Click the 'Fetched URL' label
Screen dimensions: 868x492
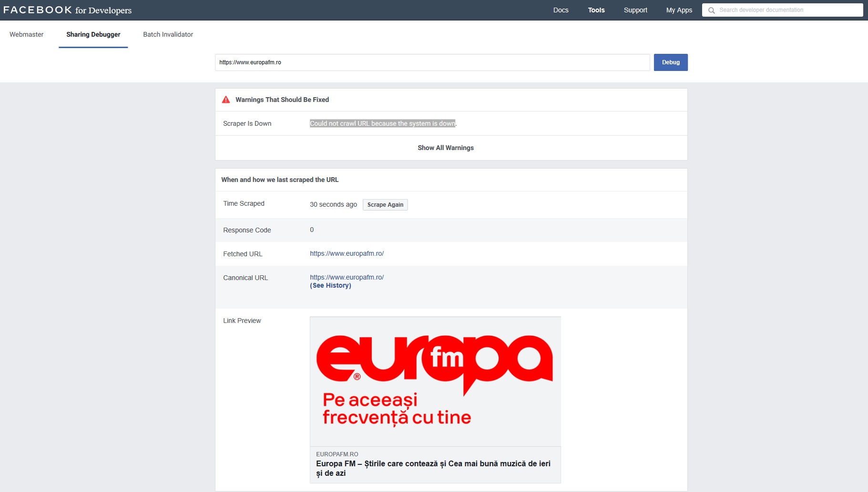click(x=243, y=254)
